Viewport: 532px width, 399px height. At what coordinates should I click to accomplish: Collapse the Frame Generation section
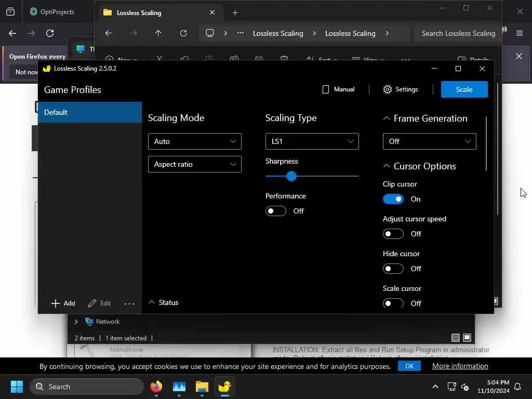387,118
